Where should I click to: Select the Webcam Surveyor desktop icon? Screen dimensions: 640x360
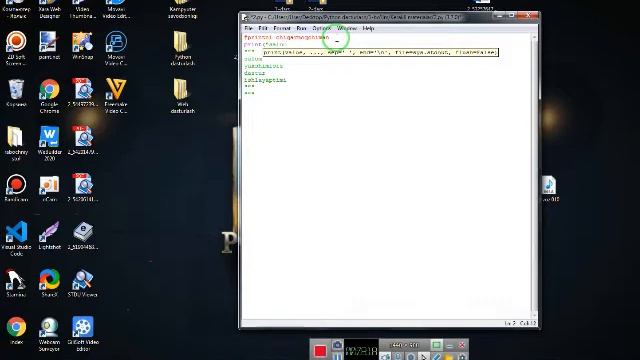(x=49, y=333)
